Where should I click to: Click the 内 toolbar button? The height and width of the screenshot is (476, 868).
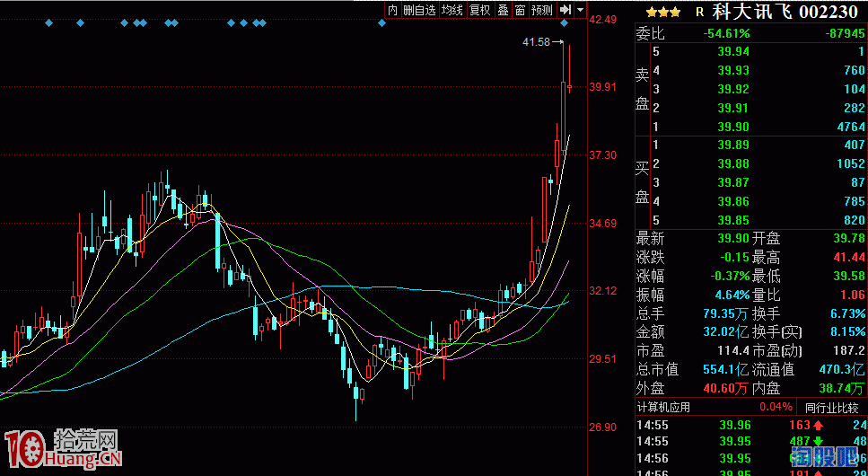[392, 9]
